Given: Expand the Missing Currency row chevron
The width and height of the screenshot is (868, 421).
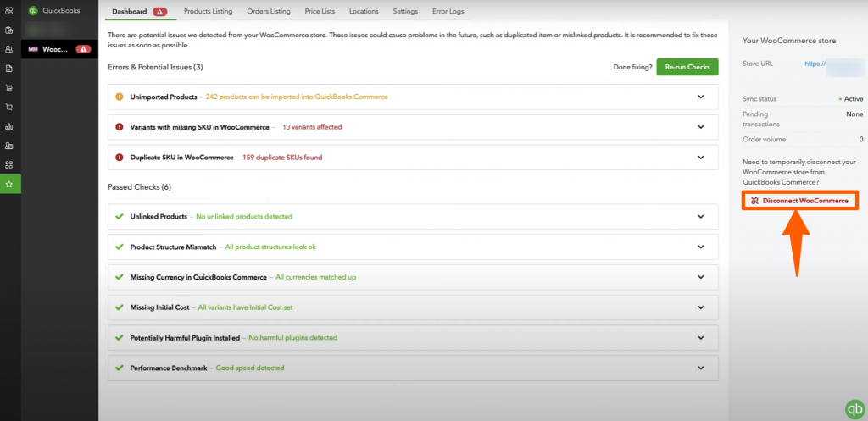Looking at the screenshot, I should pos(701,277).
